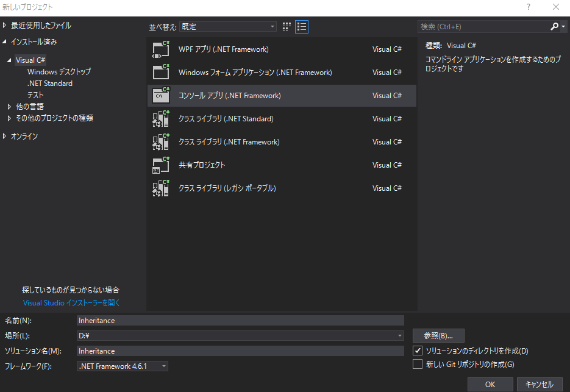Click the キャンセル button
The width and height of the screenshot is (570, 392).
coord(539,384)
